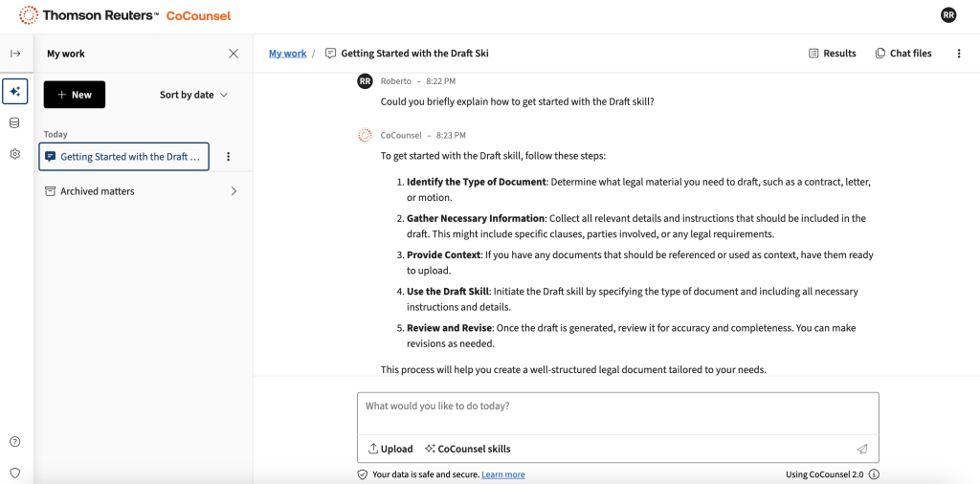Click the Learn more link
The height and width of the screenshot is (484, 980).
click(502, 474)
